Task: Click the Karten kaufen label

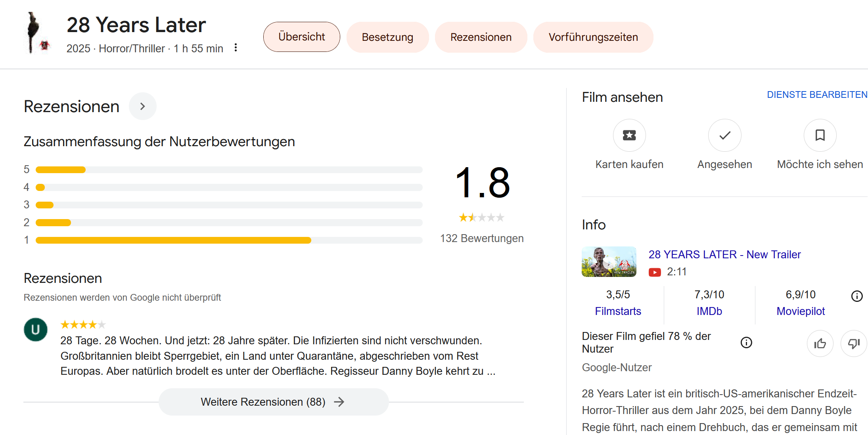Action: click(629, 164)
